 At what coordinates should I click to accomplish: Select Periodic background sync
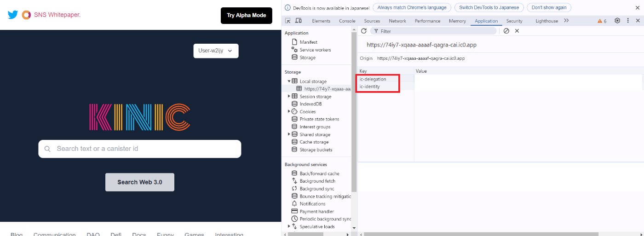click(325, 219)
